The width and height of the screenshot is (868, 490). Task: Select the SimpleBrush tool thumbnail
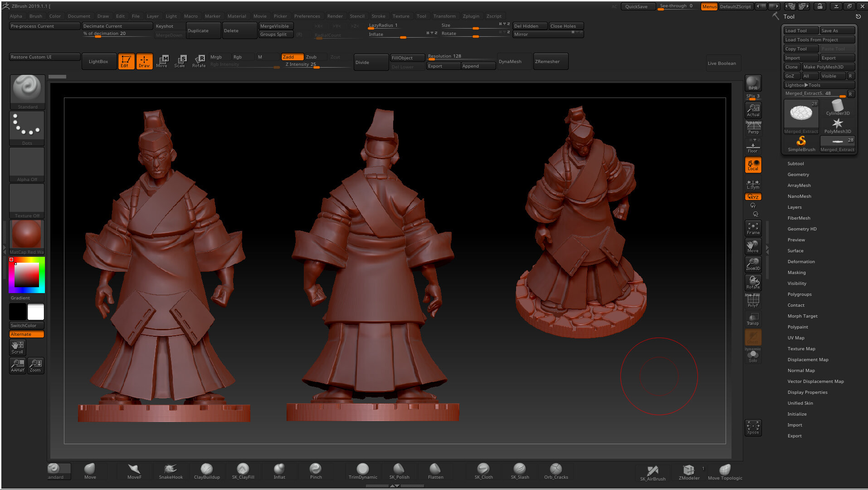(x=801, y=144)
